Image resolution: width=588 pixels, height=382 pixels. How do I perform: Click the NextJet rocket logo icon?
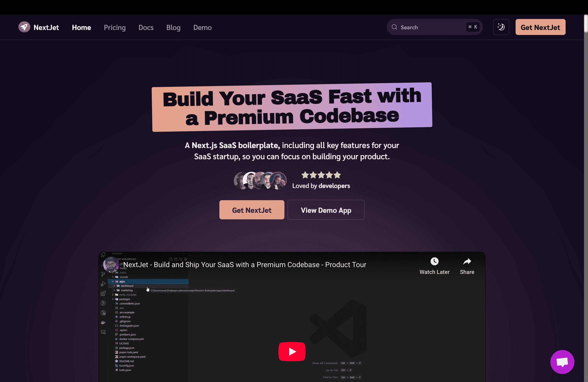point(24,27)
